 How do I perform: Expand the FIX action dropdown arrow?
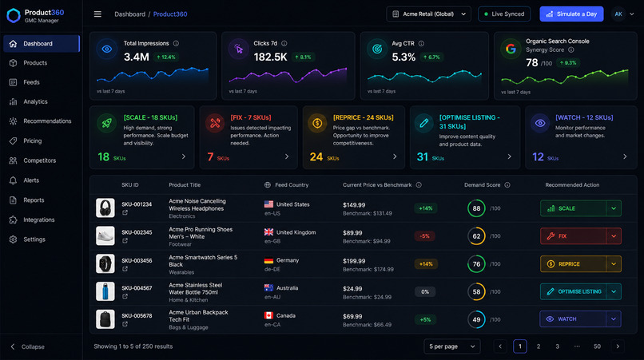[x=614, y=236]
